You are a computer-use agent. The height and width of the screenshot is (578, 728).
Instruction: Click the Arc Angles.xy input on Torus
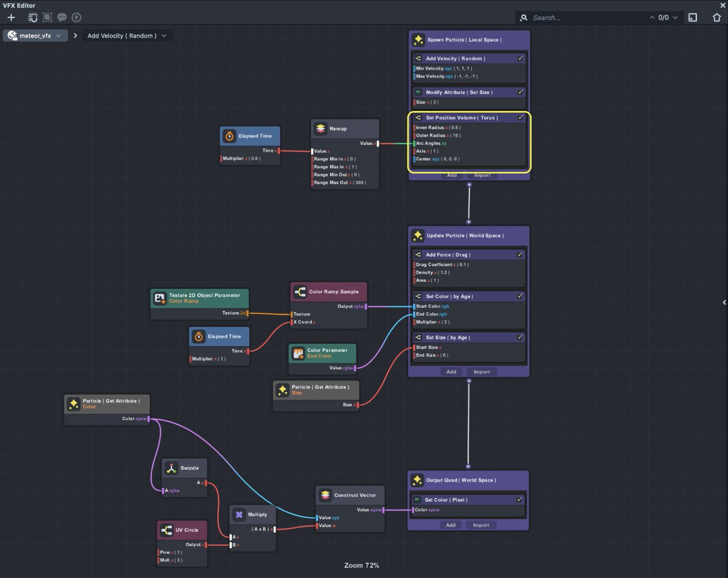point(414,143)
